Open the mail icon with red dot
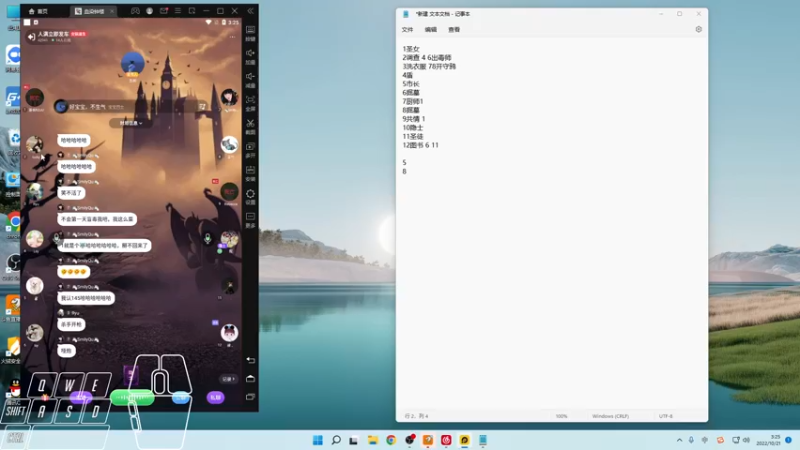This screenshot has width=800, height=450. (164, 11)
